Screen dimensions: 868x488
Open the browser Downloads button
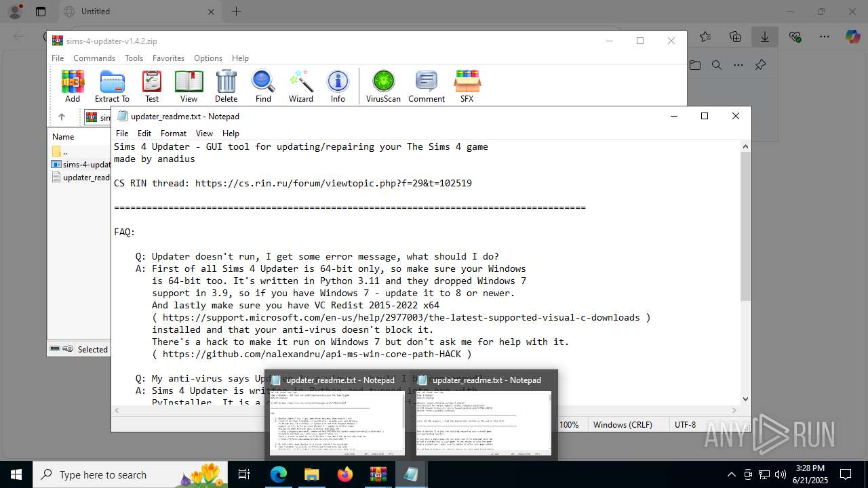[765, 37]
